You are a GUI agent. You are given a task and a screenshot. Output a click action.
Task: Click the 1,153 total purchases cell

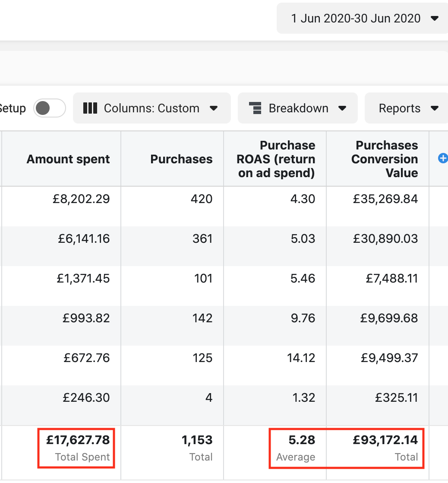tap(197, 440)
